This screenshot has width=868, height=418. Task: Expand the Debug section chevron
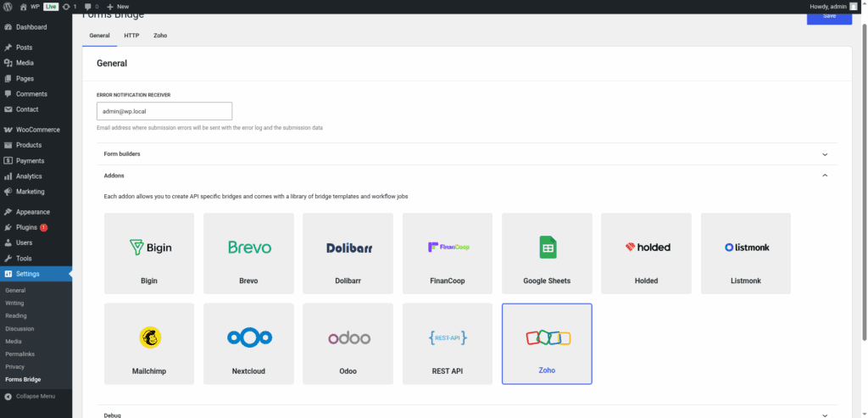(x=825, y=415)
